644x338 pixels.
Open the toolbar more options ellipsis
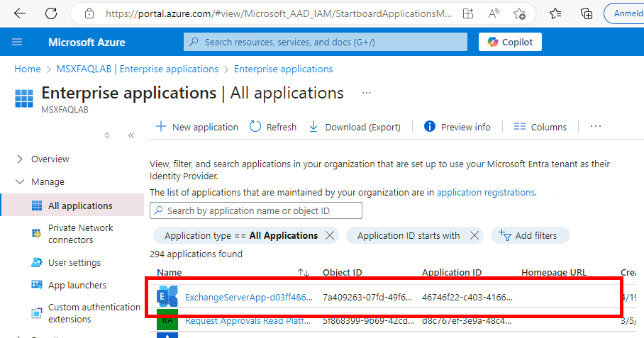pyautogui.click(x=596, y=127)
